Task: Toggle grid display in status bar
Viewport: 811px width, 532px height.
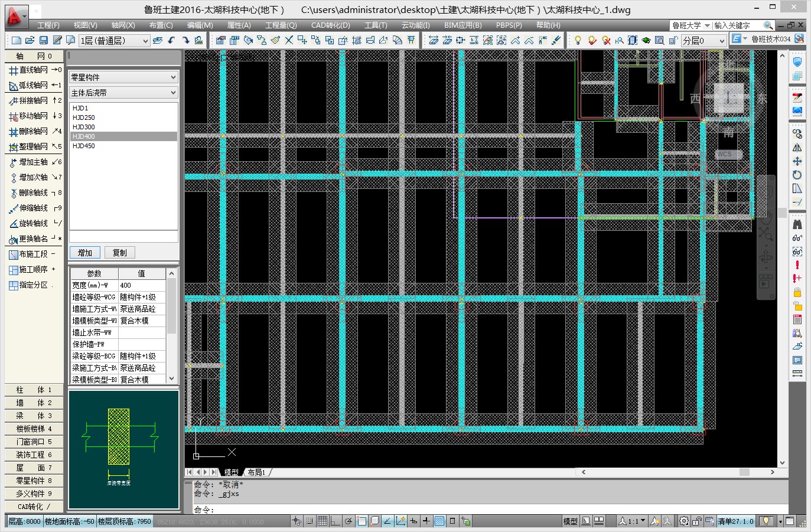Action: (322, 521)
